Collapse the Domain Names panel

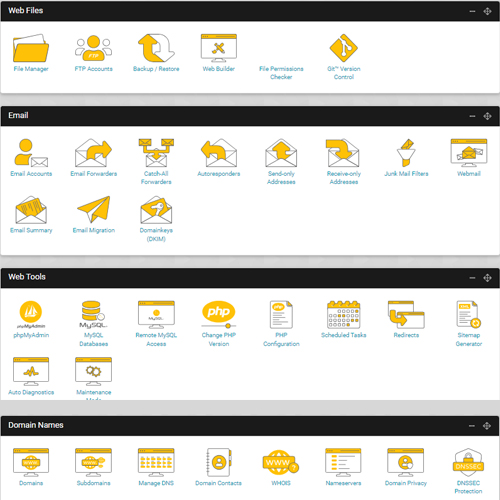pos(472,426)
